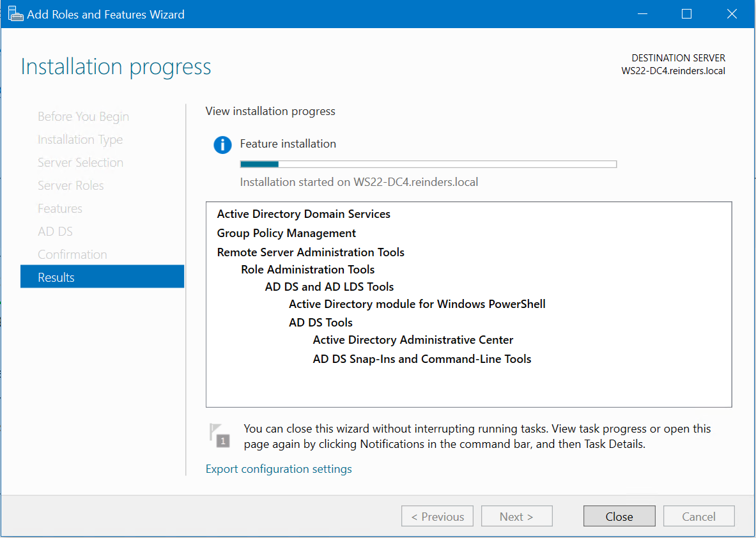Image resolution: width=756 pixels, height=538 pixels.
Task: Click the blue information icon beside Feature installation
Action: point(222,144)
